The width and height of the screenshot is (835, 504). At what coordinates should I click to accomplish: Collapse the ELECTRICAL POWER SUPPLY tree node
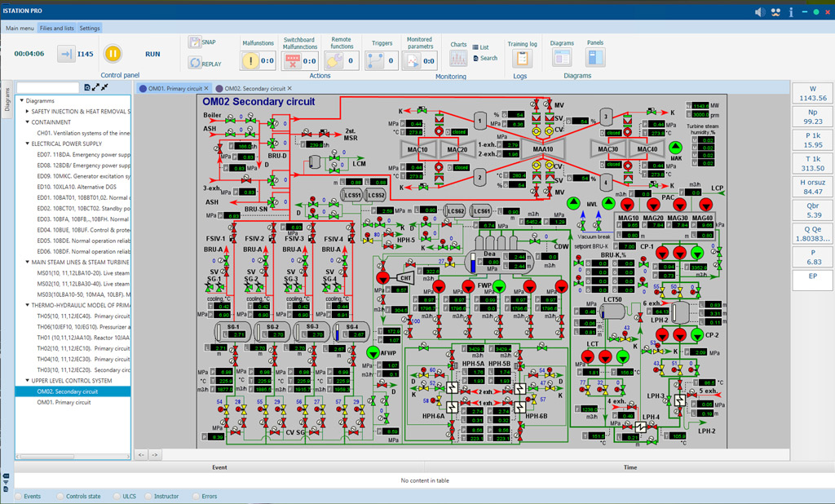(x=27, y=144)
